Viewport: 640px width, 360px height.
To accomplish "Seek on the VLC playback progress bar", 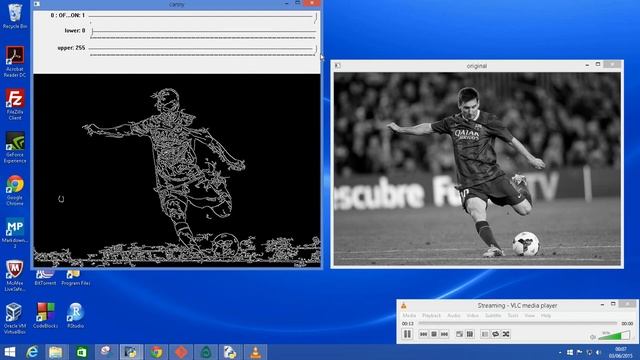I will point(518,323).
